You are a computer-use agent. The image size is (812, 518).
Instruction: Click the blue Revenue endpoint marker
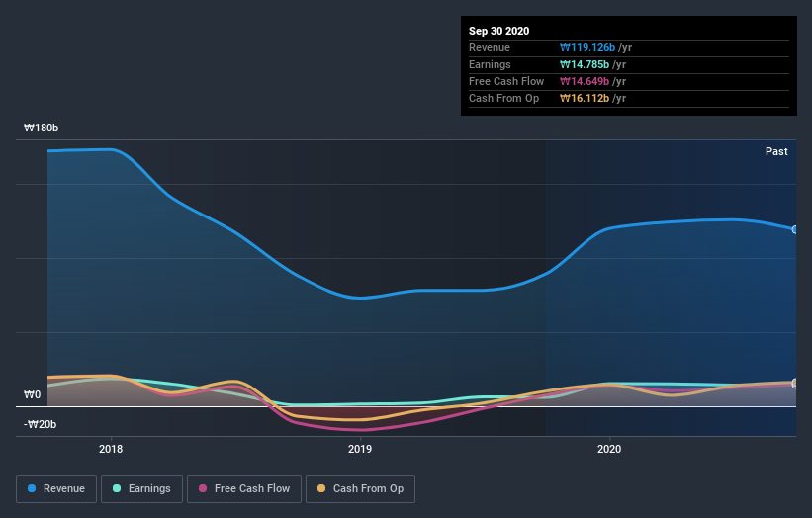pos(795,229)
